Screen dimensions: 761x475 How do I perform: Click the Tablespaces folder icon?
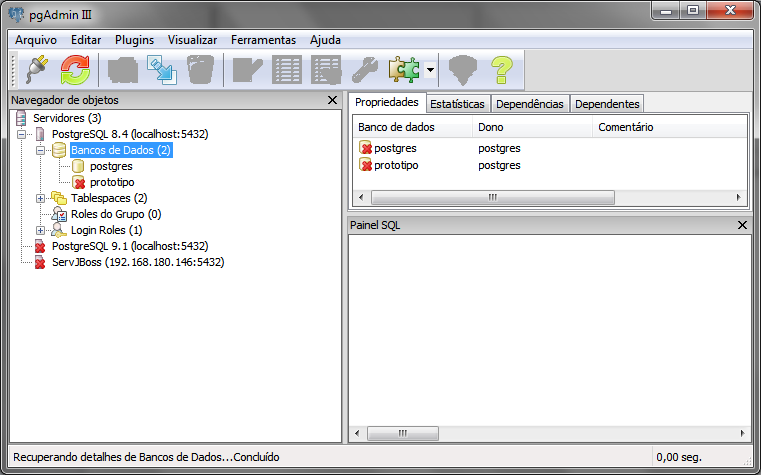click(59, 198)
